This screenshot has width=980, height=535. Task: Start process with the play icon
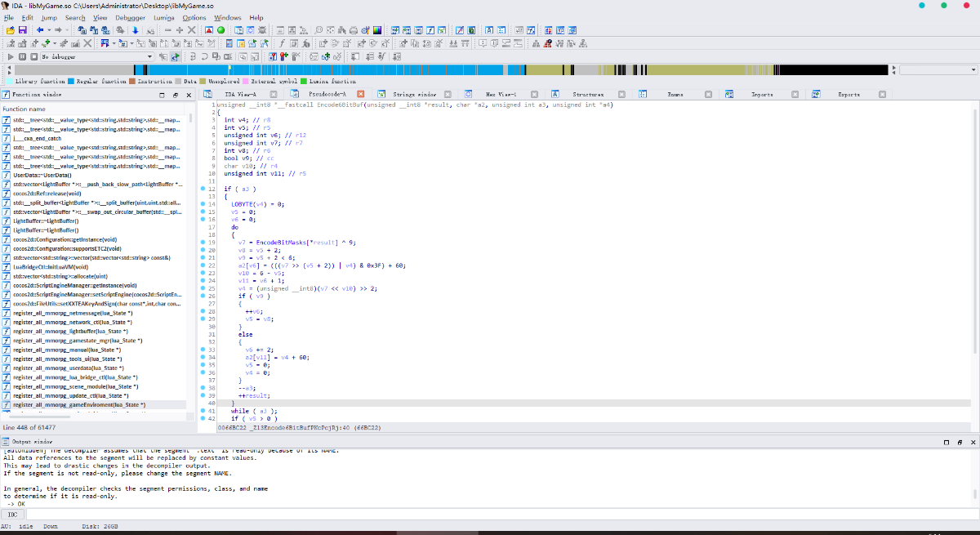(11, 56)
